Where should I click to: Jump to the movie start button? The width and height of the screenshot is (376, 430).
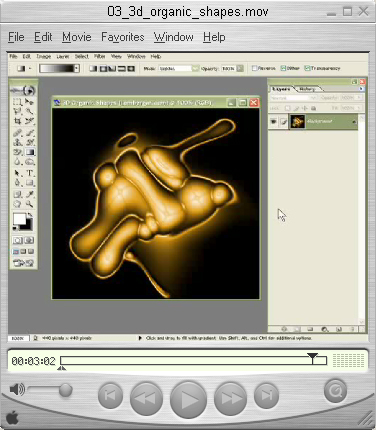click(x=110, y=396)
